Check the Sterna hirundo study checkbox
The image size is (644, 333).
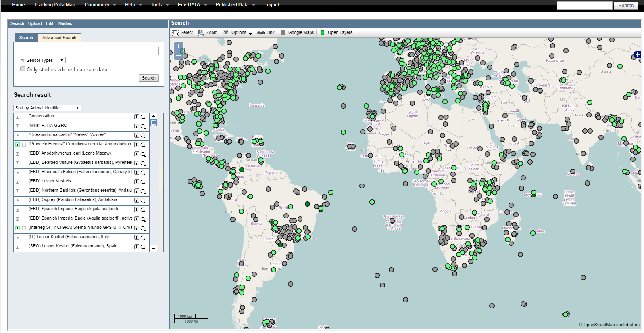click(24, 228)
